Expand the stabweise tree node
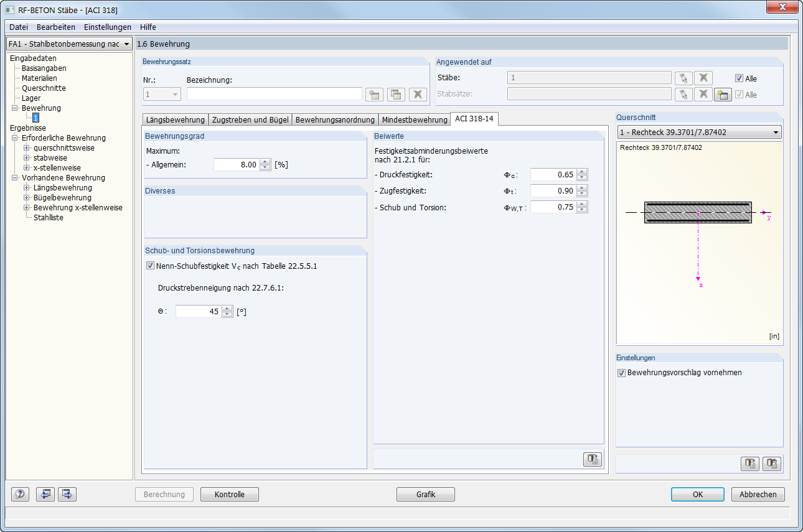803x532 pixels. pyautogui.click(x=27, y=158)
